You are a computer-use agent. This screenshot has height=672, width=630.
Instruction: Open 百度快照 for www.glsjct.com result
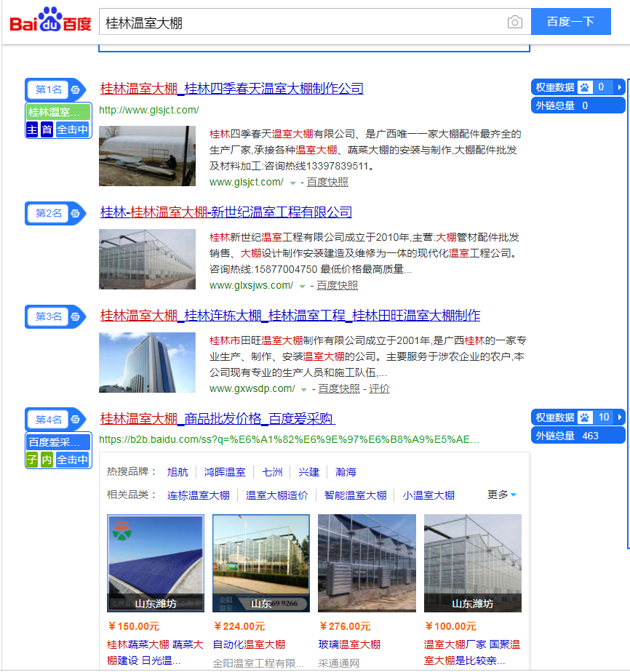click(327, 182)
